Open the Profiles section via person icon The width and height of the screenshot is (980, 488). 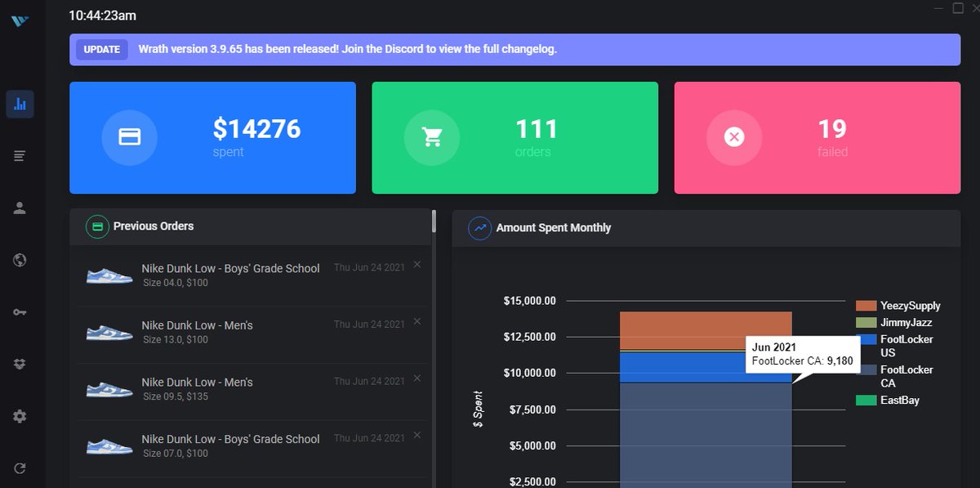point(20,208)
